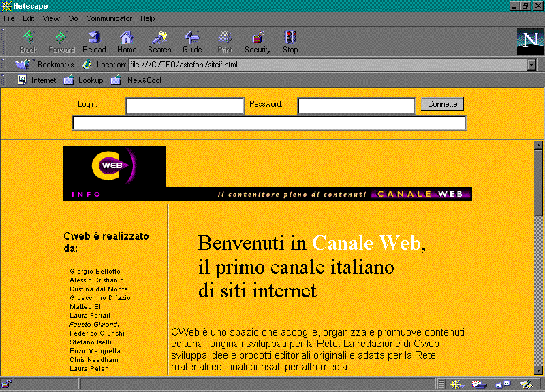Screen dimensions: 545x392
Task: Open the File menu
Action: point(9,19)
